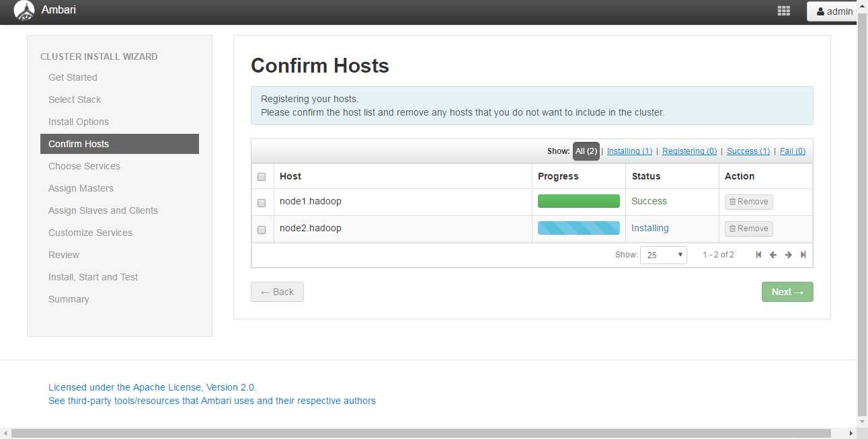The height and width of the screenshot is (439, 868).
Task: Click the Installing status for node2.hadoop
Action: 650,228
